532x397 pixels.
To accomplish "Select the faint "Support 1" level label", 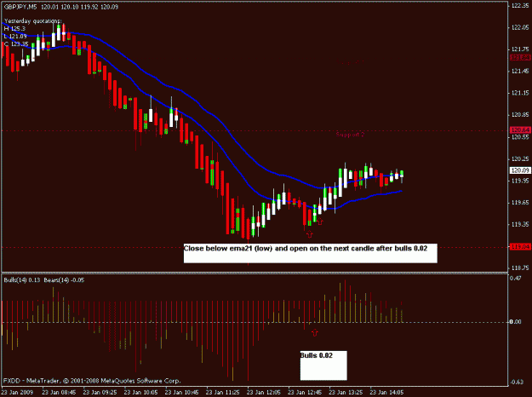I will coord(350,62).
